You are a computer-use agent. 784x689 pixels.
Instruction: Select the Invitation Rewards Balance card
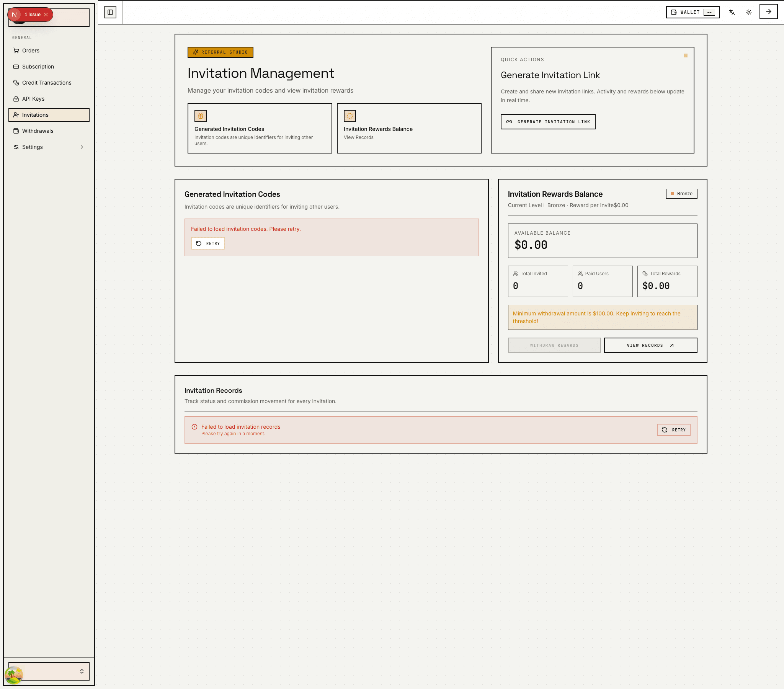[x=409, y=128]
